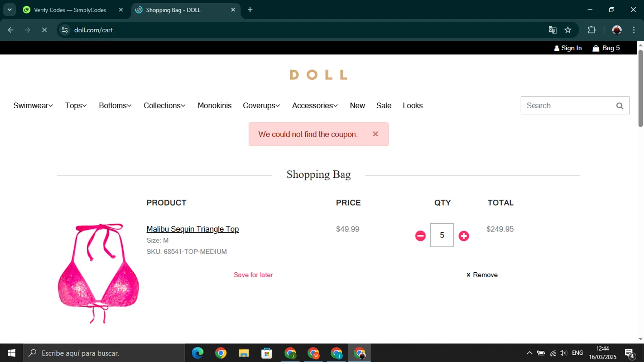Viewport: 644px width, 362px height.
Task: Click the $49.99 price value
Action: [x=348, y=229]
